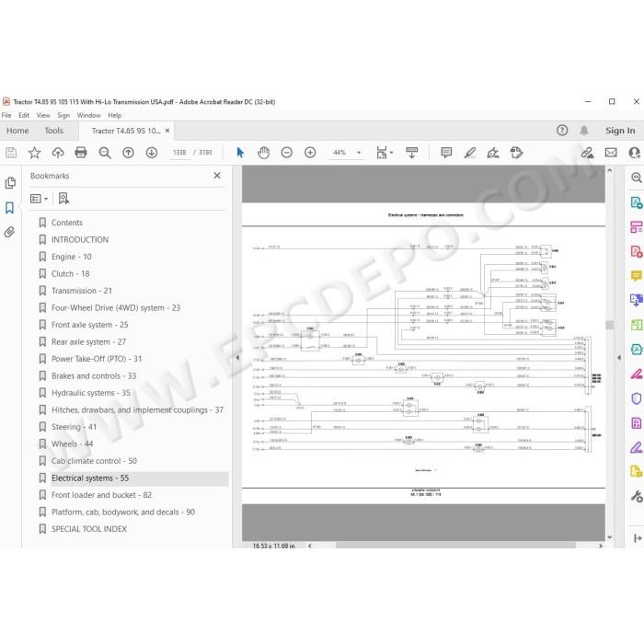
Task: Close the Bookmarks panel
Action: click(217, 176)
